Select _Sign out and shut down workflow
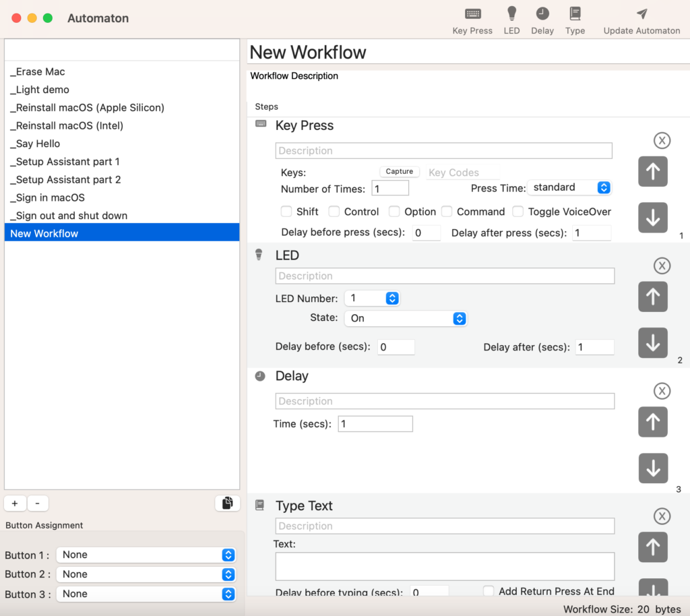The height and width of the screenshot is (616, 690). [122, 216]
